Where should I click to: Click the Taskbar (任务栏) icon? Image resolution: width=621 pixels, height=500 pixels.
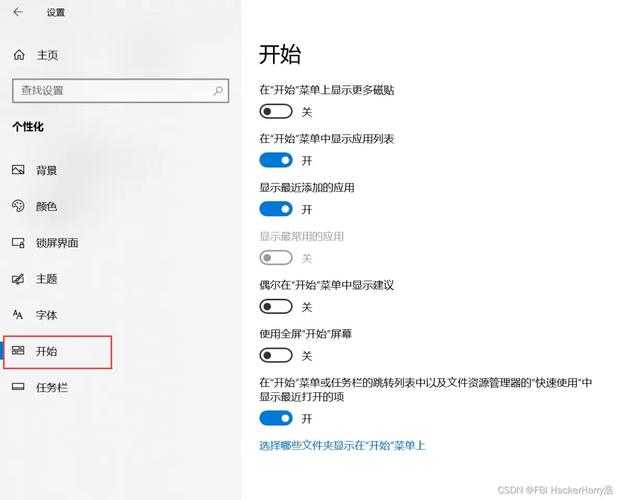click(x=18, y=387)
